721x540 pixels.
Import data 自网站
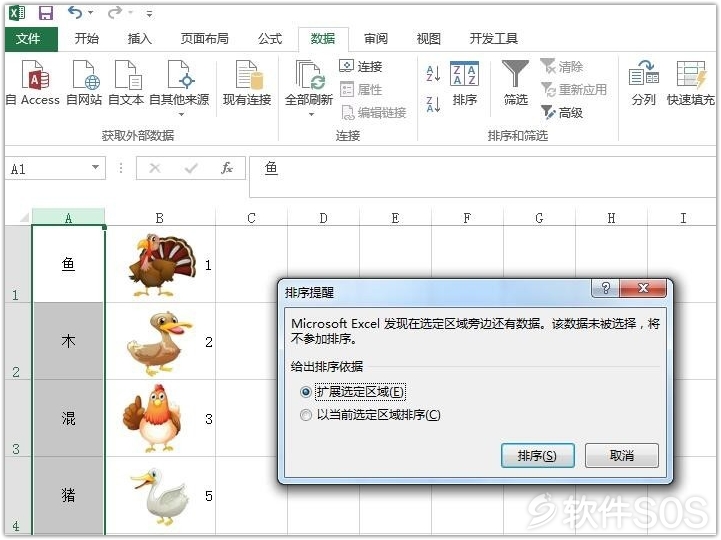tap(84, 83)
